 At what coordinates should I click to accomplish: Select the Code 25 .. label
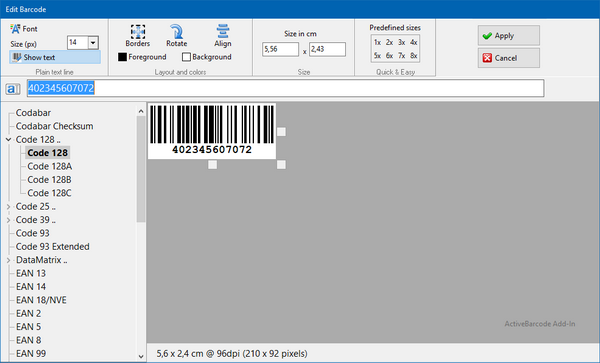pos(36,207)
